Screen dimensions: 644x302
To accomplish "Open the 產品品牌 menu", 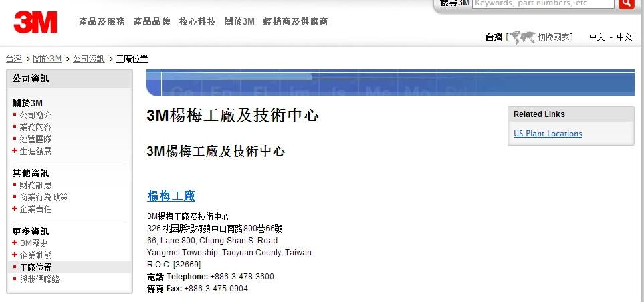I will [152, 22].
